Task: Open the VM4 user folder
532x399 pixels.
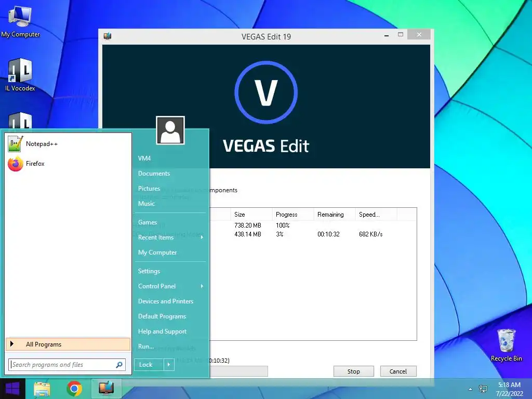Action: (144, 158)
